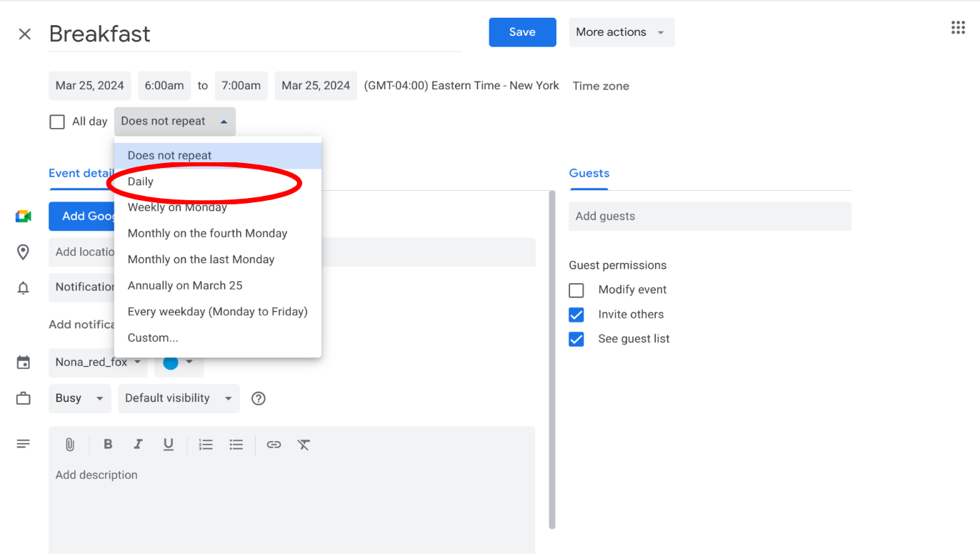Add Google Meet video conferencing
980x554 pixels.
(81, 217)
